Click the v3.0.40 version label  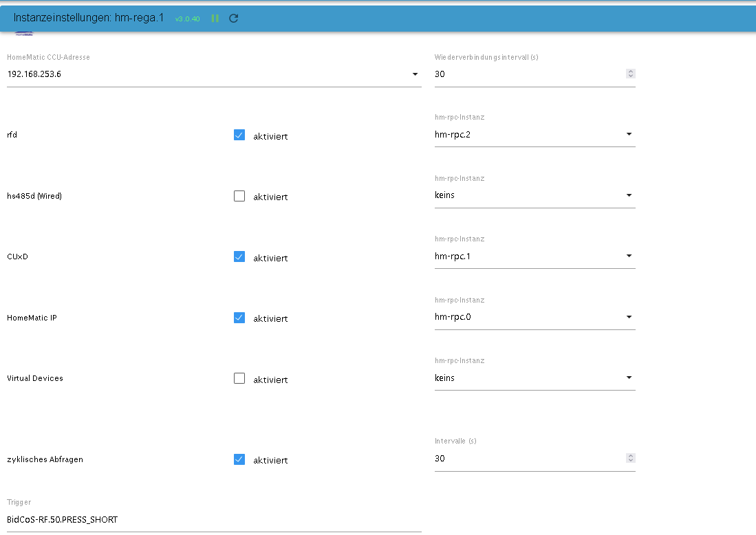(187, 19)
